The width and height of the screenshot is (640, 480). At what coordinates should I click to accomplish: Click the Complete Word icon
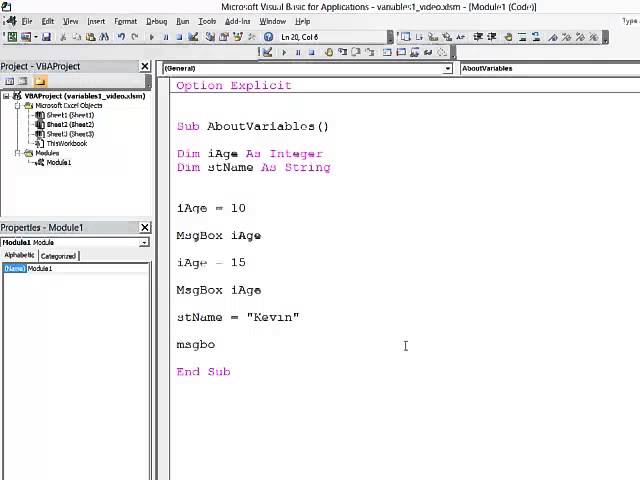pyautogui.click(x=460, y=37)
